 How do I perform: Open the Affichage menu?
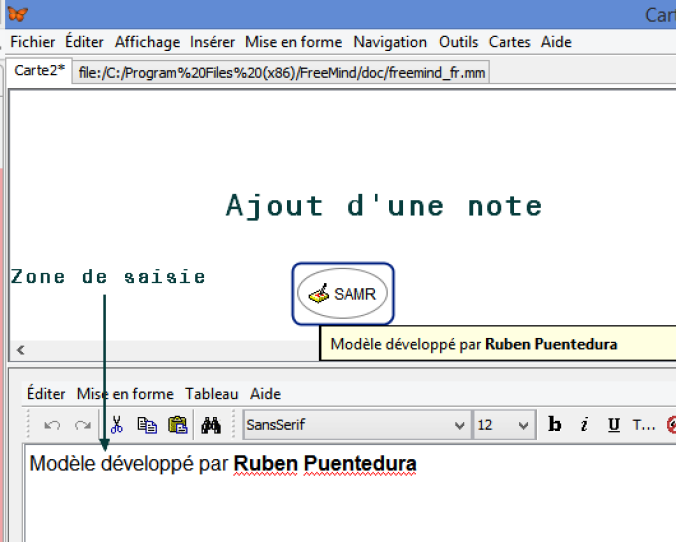(x=147, y=42)
